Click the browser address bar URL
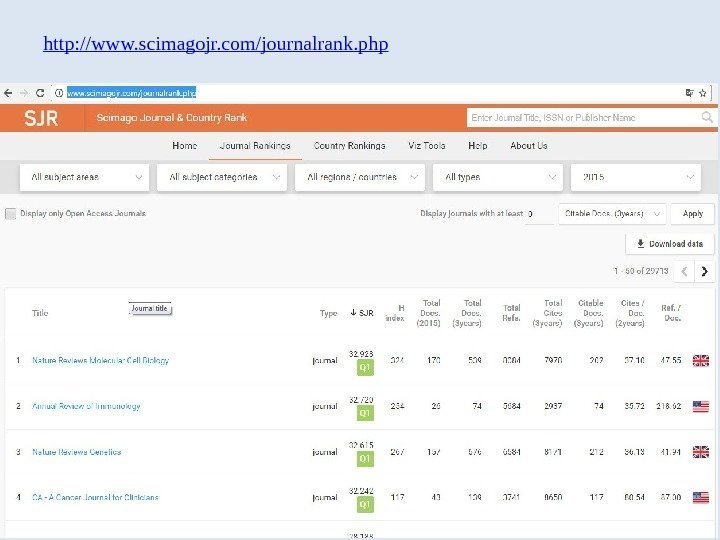Image resolution: width=720 pixels, height=540 pixels. (131, 93)
